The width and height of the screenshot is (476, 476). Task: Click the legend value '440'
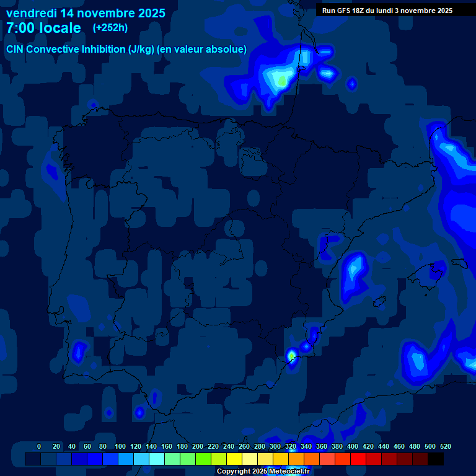pyautogui.click(x=384, y=446)
